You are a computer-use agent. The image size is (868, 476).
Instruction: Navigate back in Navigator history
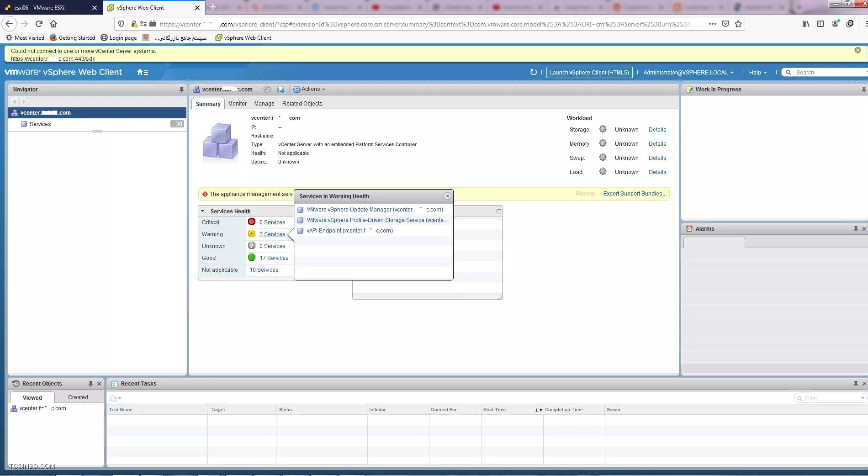coord(15,101)
